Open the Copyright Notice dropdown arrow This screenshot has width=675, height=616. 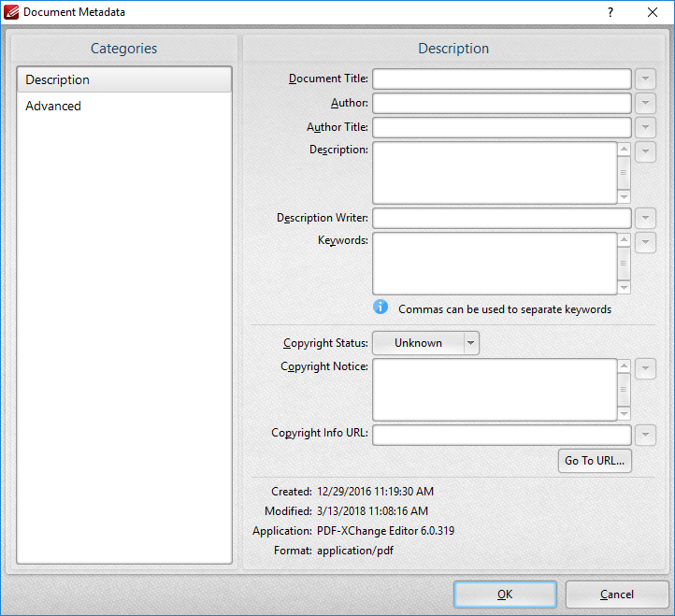pos(645,369)
